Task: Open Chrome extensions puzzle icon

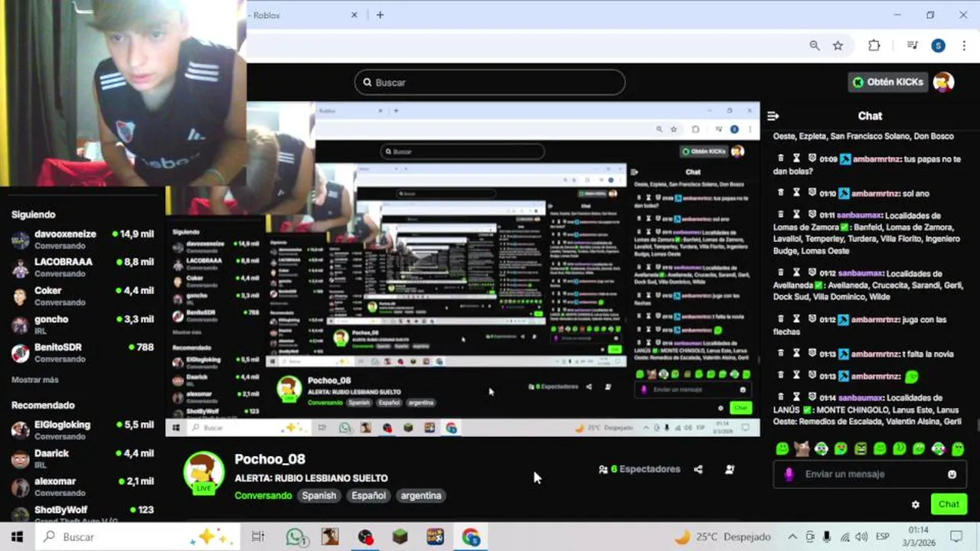Action: tap(874, 46)
